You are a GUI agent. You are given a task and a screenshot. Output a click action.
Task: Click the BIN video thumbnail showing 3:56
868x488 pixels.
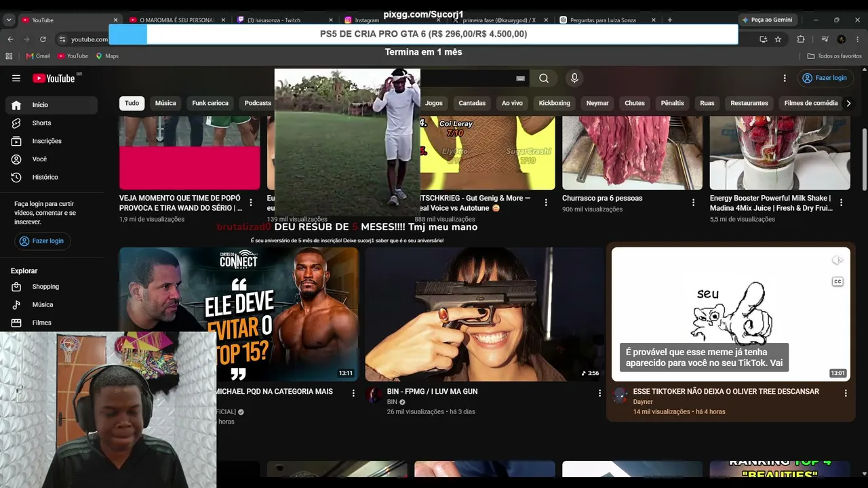(x=484, y=314)
